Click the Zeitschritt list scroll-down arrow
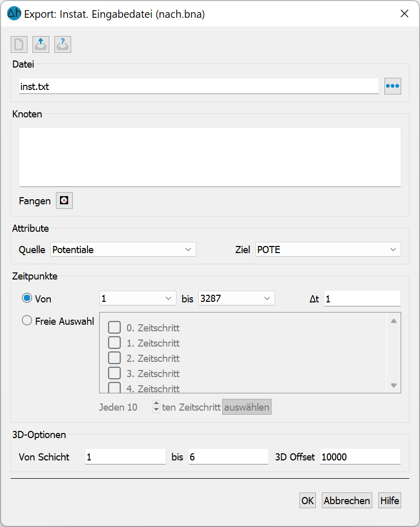420x527 pixels. click(x=394, y=386)
